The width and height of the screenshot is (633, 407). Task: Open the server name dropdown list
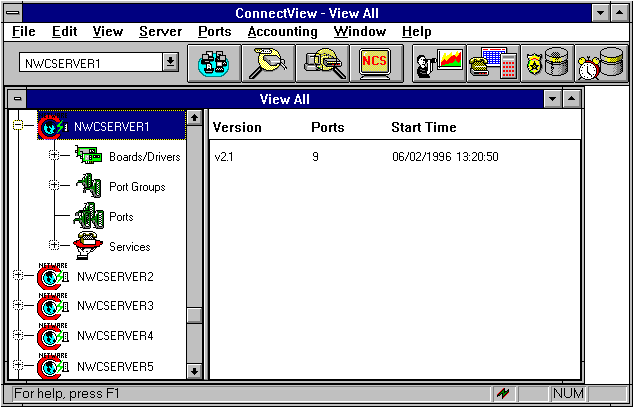tap(170, 62)
